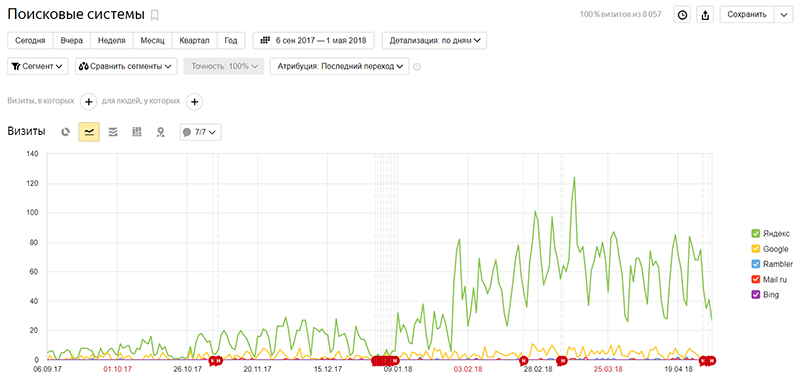Click the bookmark icon next to the title
The width and height of the screenshot is (800, 392).
tap(155, 15)
